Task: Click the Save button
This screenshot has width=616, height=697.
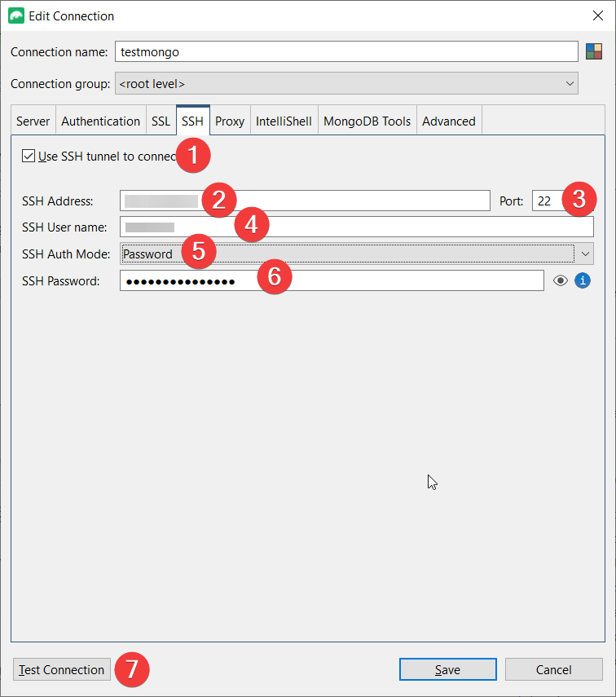Action: (x=447, y=669)
